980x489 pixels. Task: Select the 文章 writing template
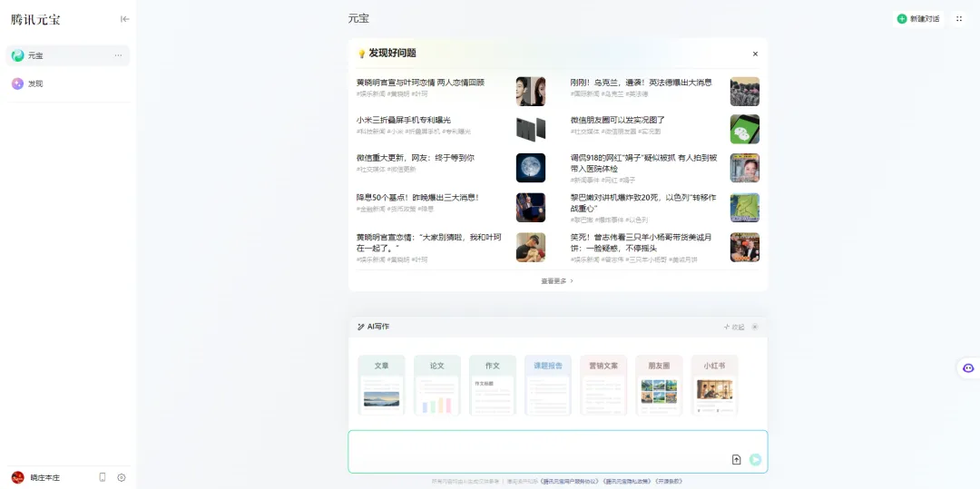381,386
